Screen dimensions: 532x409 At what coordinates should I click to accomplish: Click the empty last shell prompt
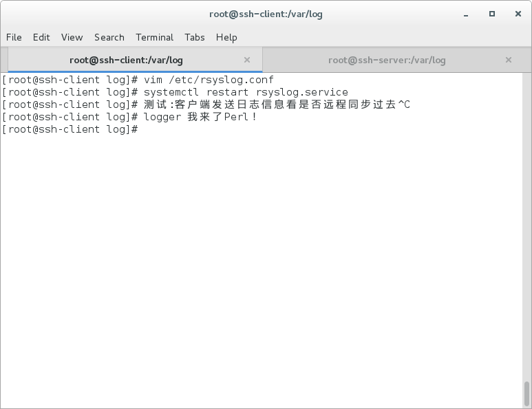pos(70,129)
